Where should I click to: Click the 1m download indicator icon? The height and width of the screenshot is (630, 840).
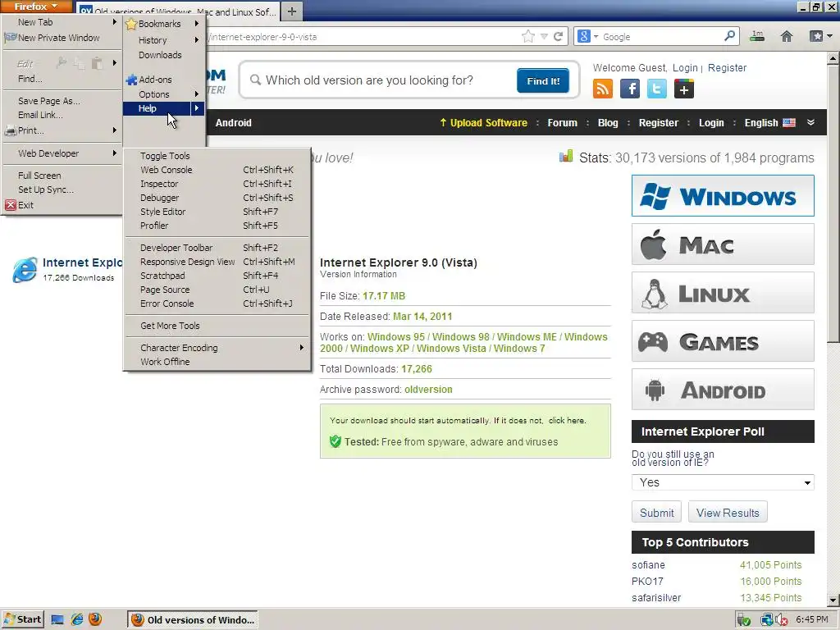757,36
